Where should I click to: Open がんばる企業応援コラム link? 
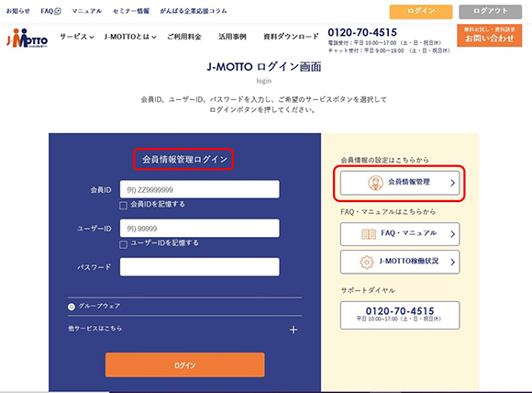coord(194,11)
